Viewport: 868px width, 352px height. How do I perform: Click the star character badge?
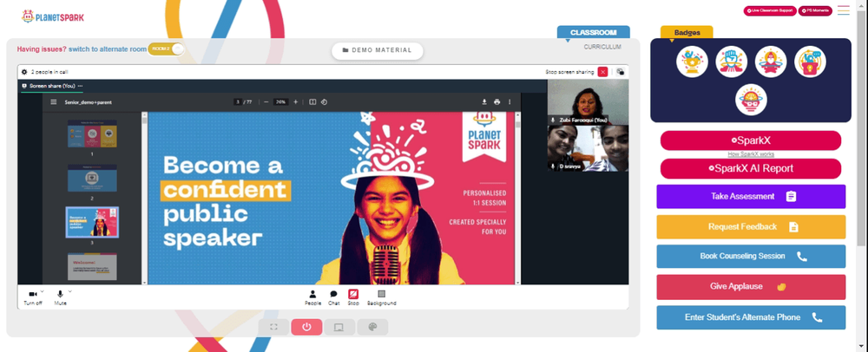pos(771,62)
